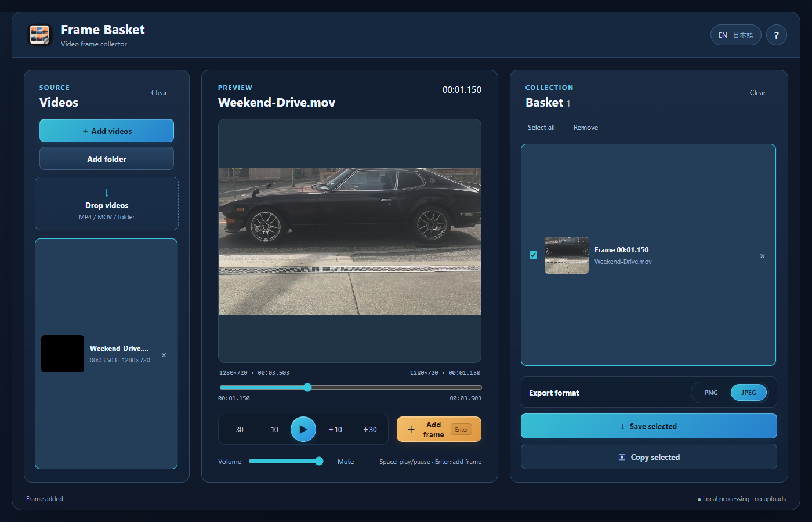Step forward 10 frames
Screen dimensions: 812x522
pyautogui.click(x=335, y=430)
